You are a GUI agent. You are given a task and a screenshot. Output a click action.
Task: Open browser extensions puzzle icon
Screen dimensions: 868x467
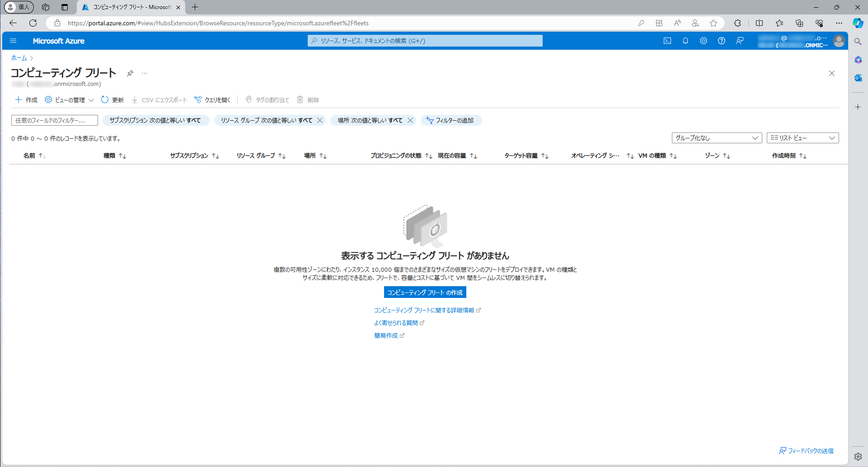(x=738, y=23)
